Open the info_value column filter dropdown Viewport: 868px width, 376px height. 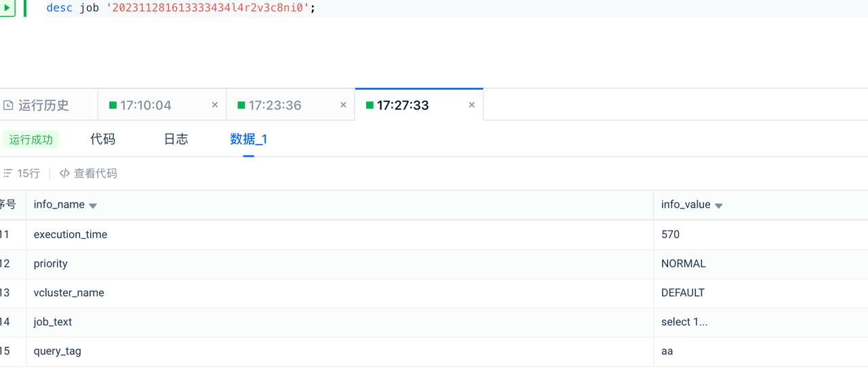pyautogui.click(x=719, y=206)
